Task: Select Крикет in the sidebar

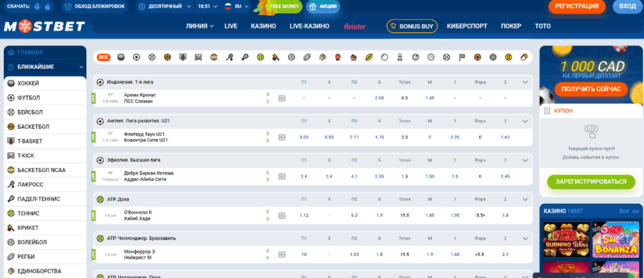Action: 45,228
